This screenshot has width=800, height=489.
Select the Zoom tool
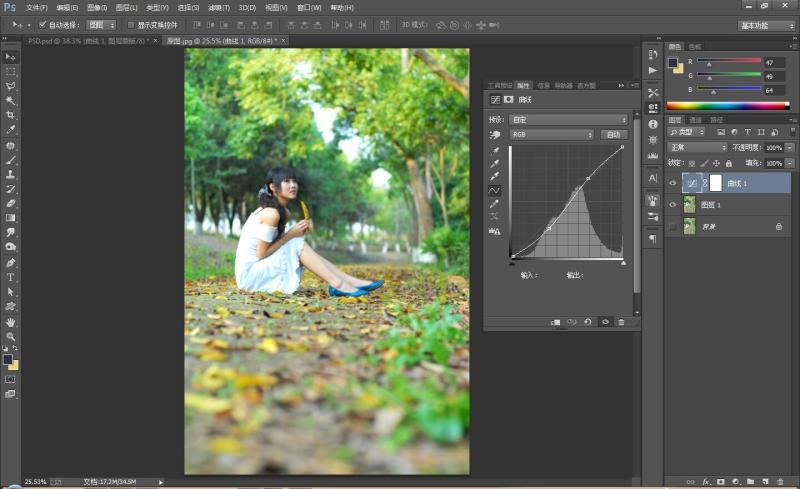pos(10,336)
